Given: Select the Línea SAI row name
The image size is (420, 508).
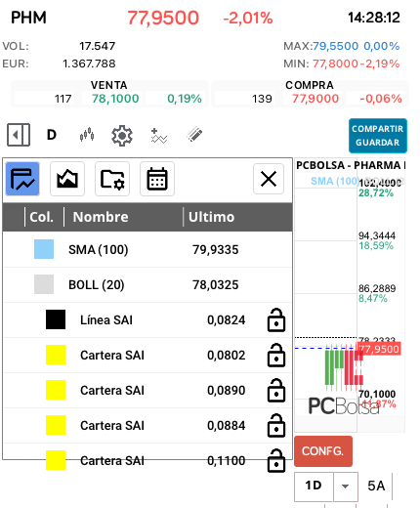Looking at the screenshot, I should coord(106,320).
